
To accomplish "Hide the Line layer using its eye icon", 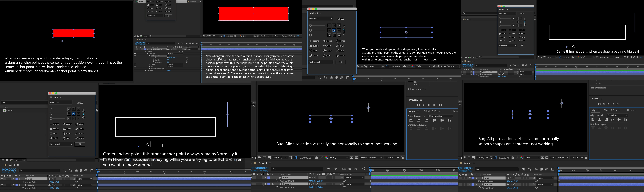I will tap(2, 179).
